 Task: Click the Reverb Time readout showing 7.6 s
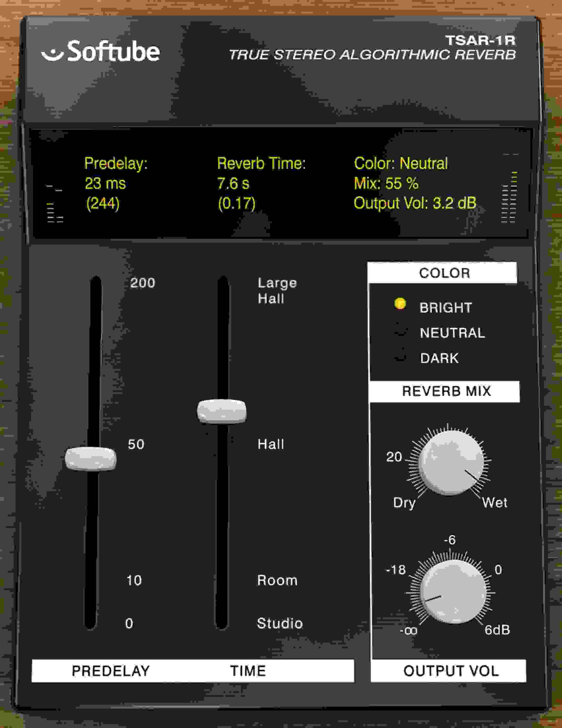pyautogui.click(x=233, y=183)
